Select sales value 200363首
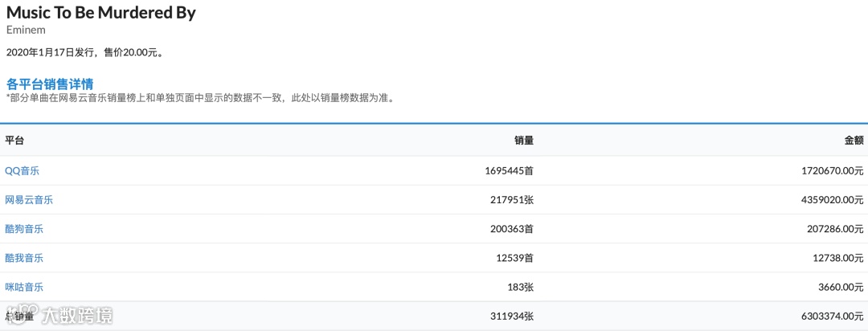This screenshot has width=868, height=331. pyautogui.click(x=512, y=229)
